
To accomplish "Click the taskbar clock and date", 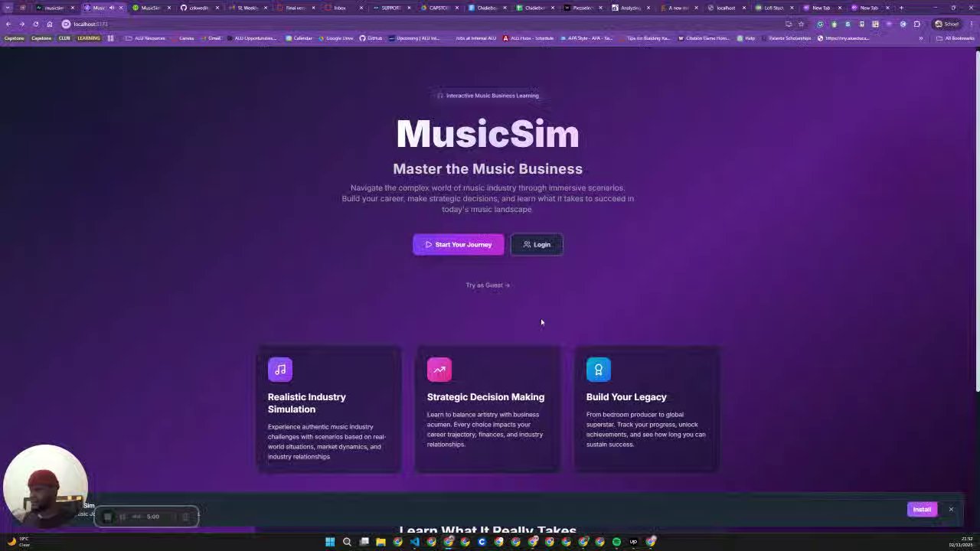I will coord(961,542).
